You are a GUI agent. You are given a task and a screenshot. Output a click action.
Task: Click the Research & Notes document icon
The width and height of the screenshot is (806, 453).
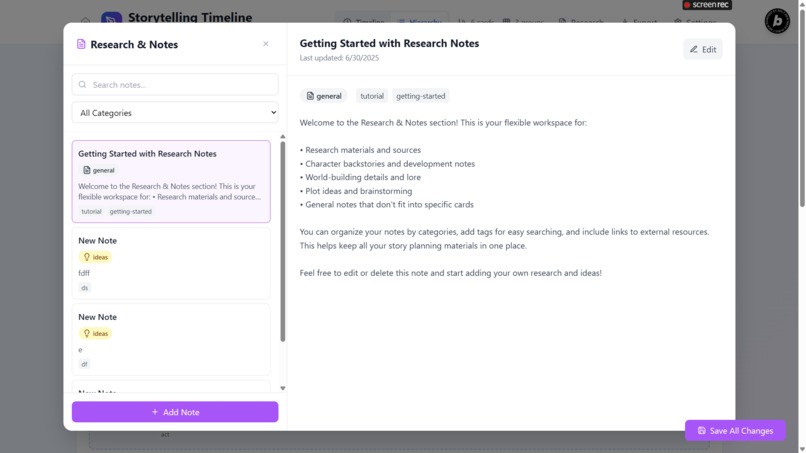click(81, 44)
